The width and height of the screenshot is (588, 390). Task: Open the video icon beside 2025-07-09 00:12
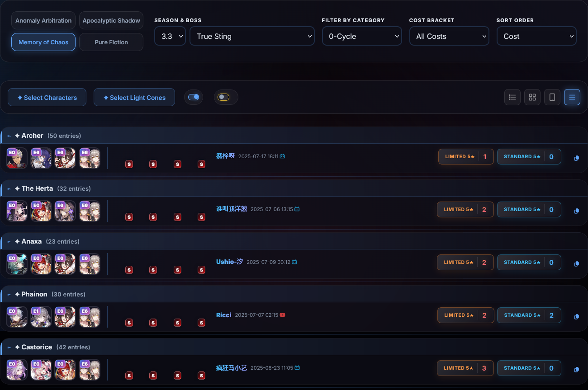[x=294, y=262]
